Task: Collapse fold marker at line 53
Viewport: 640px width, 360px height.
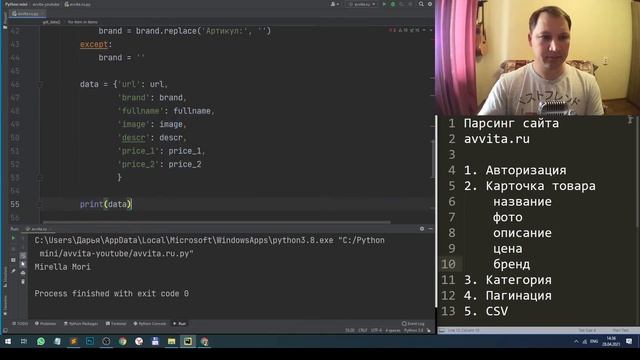Action: pyautogui.click(x=39, y=178)
